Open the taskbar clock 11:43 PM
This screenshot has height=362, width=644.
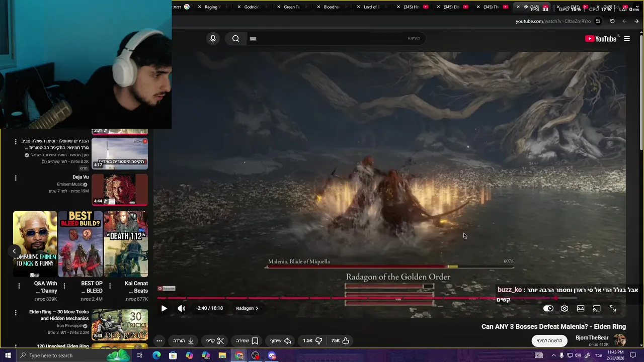[615, 355]
